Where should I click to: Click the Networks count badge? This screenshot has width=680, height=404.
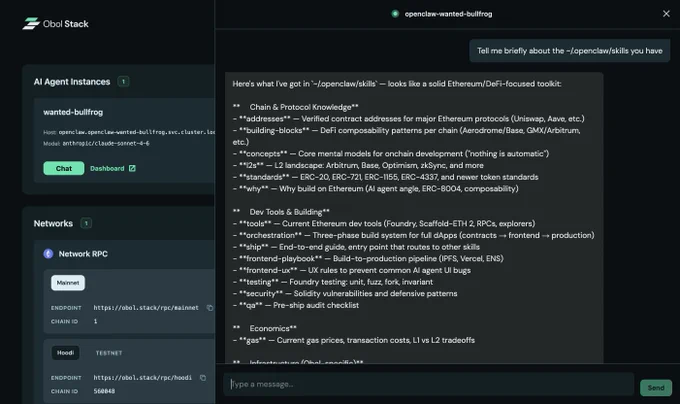86,223
